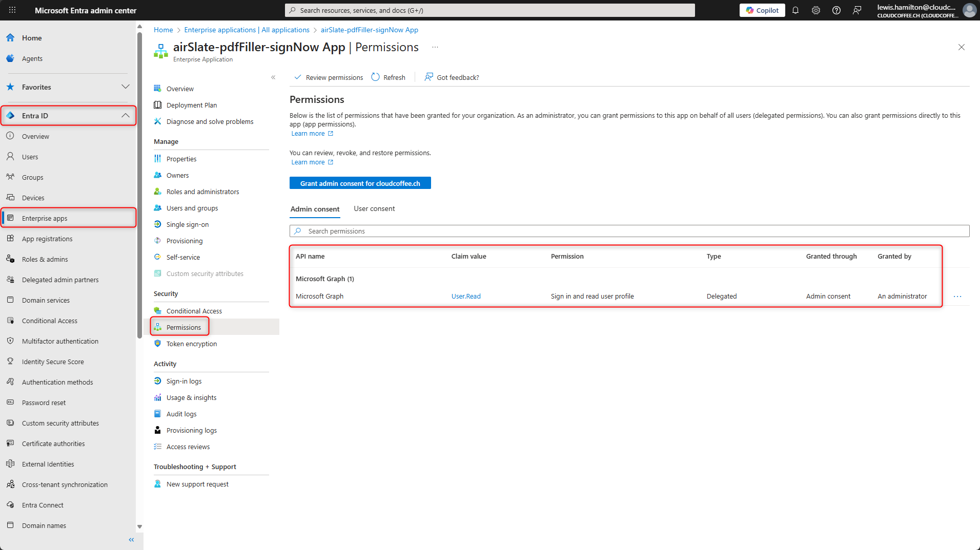Open Provisioning logs
The height and width of the screenshot is (550, 980).
tap(191, 430)
